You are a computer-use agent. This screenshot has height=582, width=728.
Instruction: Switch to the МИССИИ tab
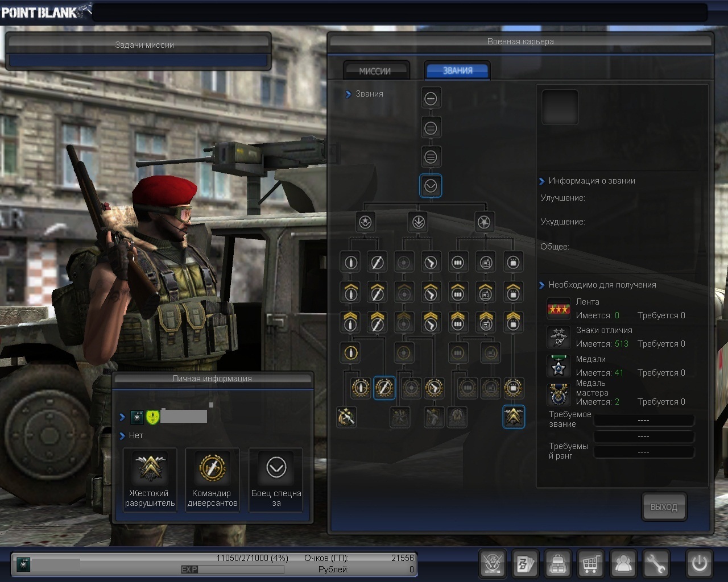click(375, 71)
